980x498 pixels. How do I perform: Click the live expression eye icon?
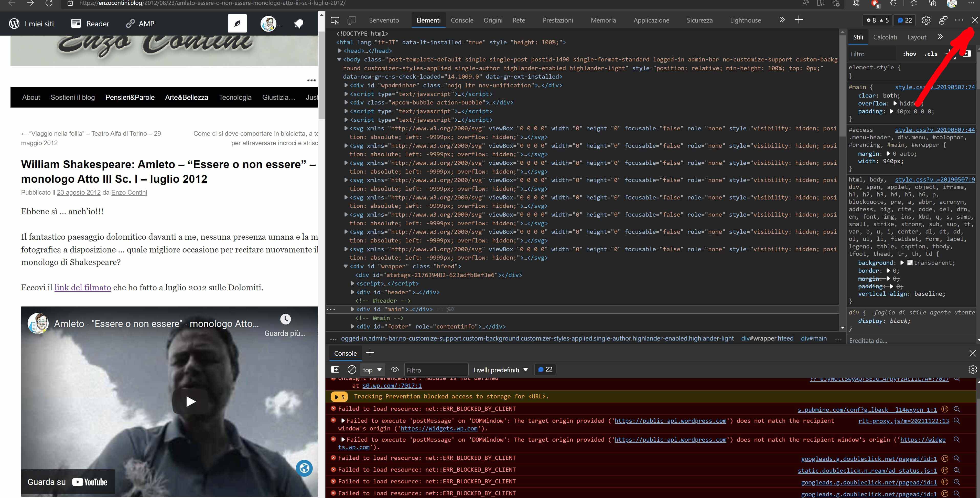pyautogui.click(x=395, y=369)
